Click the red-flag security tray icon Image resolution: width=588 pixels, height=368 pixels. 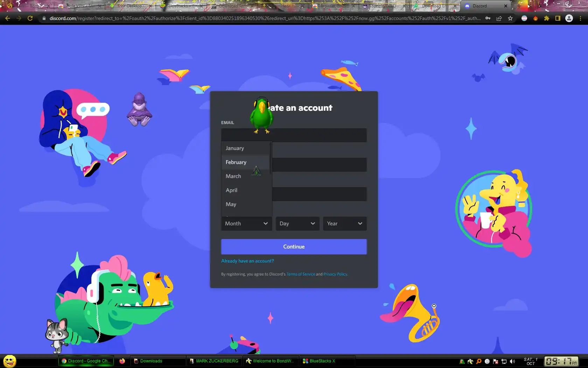click(496, 361)
